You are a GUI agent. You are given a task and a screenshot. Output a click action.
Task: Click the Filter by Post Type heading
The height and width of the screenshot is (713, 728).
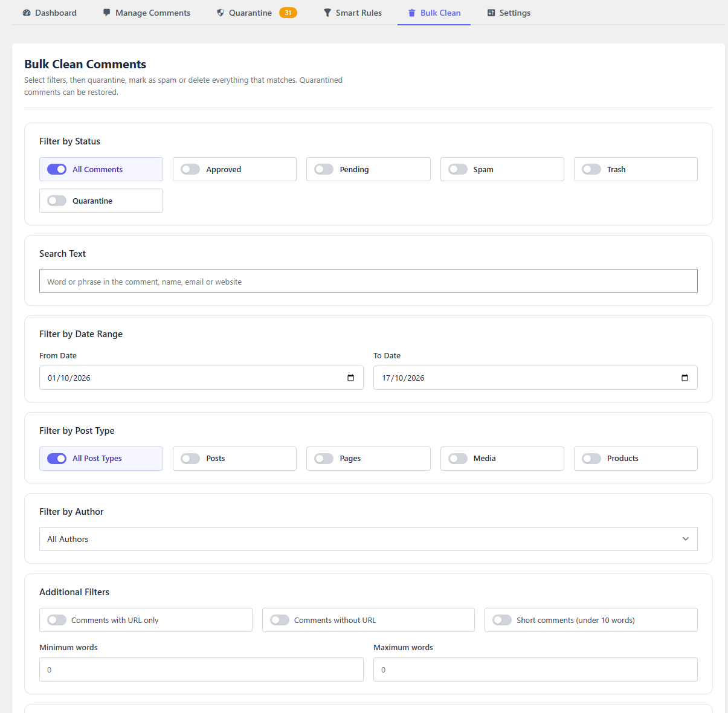77,431
